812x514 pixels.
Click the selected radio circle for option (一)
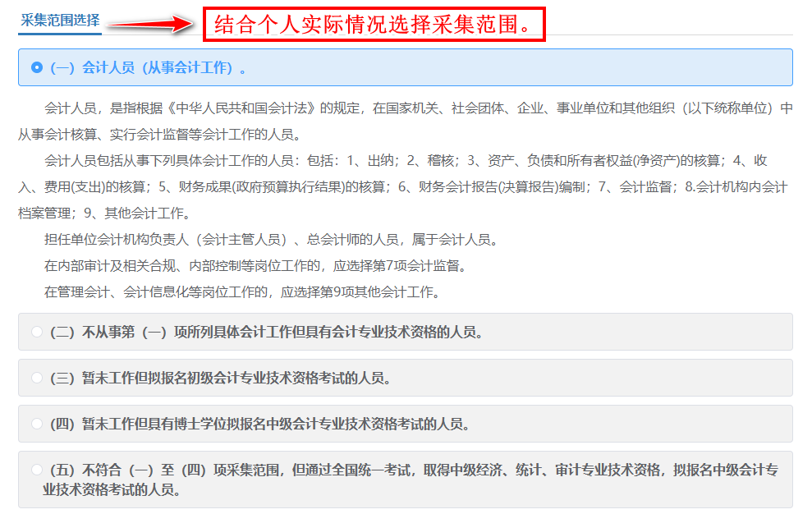click(36, 67)
